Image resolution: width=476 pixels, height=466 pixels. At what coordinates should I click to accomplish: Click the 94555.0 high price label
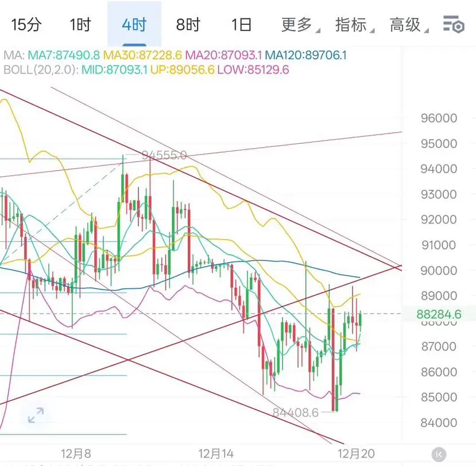(x=164, y=155)
